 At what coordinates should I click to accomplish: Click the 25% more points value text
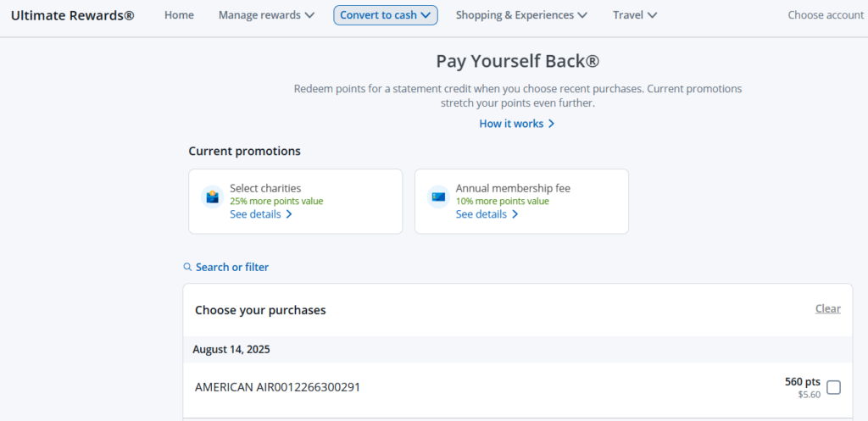pyautogui.click(x=276, y=202)
